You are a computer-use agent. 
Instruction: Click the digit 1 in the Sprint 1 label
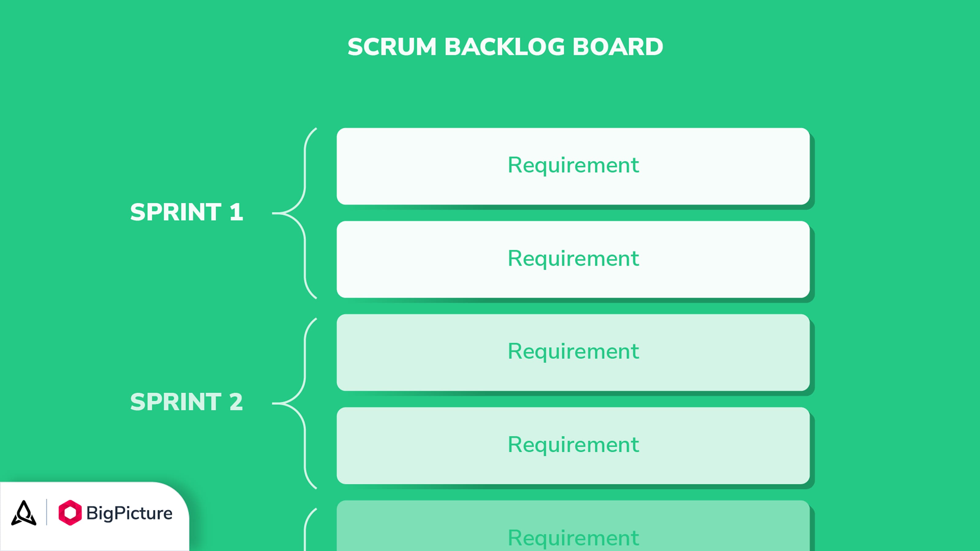point(236,212)
